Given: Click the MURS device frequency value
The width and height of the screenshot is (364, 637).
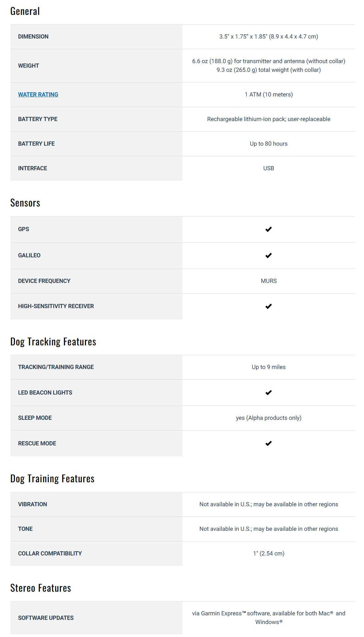Looking at the screenshot, I should tap(269, 281).
